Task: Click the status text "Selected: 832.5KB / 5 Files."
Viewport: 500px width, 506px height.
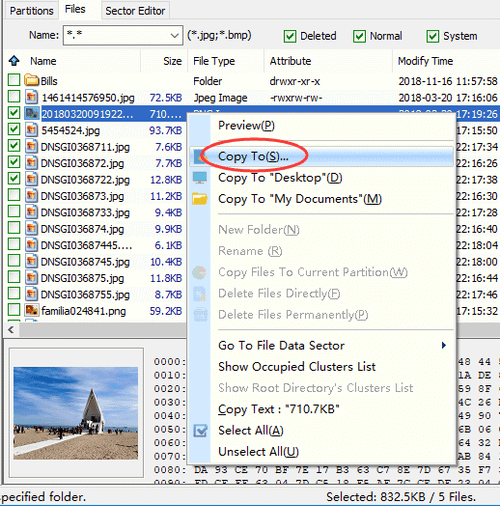Action: [401, 497]
